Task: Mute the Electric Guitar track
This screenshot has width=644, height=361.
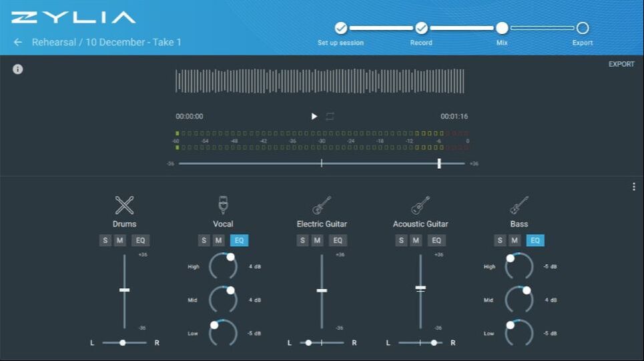Action: pos(317,240)
